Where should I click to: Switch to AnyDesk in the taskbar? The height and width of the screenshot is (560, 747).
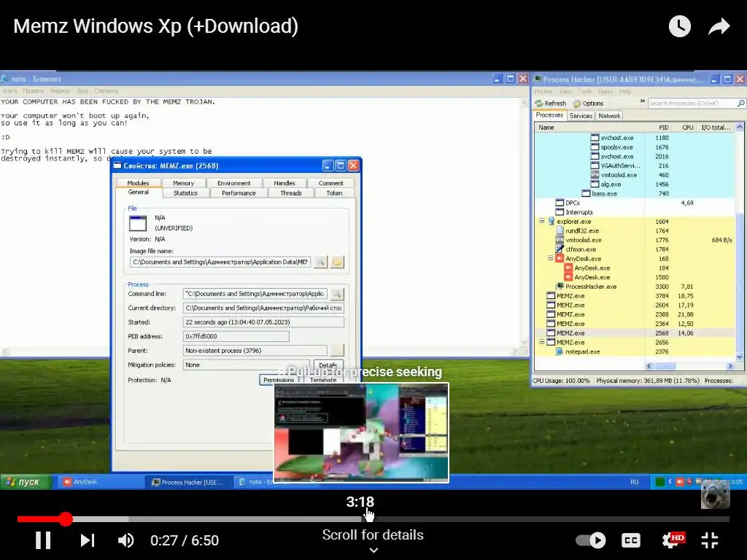click(x=100, y=482)
